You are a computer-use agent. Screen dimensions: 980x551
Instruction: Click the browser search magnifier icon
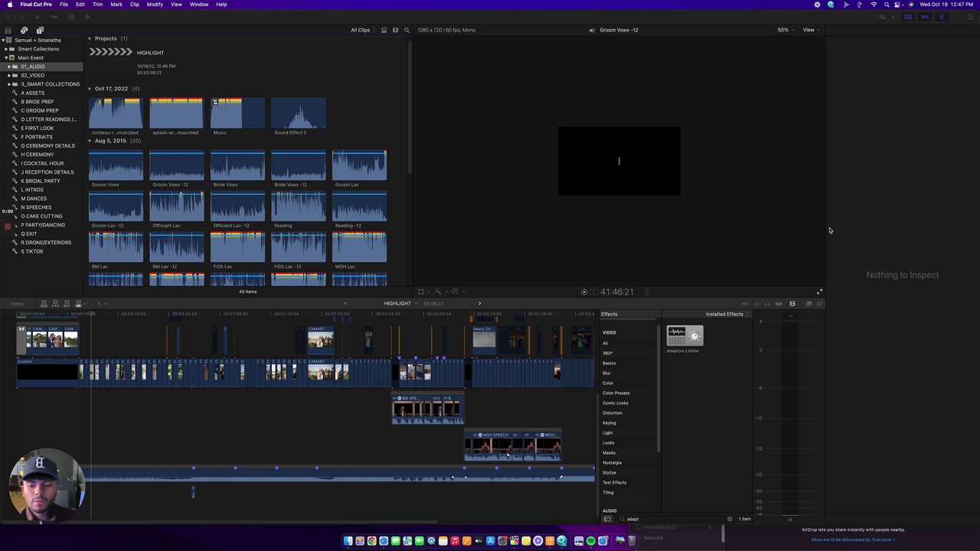[407, 30]
